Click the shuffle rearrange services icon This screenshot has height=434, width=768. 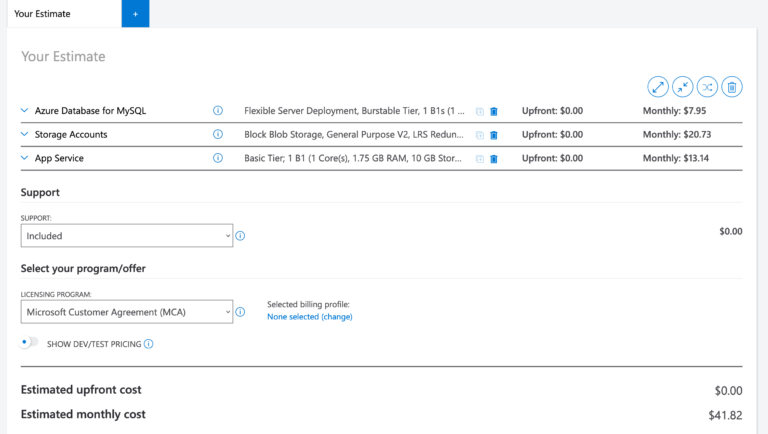(707, 87)
